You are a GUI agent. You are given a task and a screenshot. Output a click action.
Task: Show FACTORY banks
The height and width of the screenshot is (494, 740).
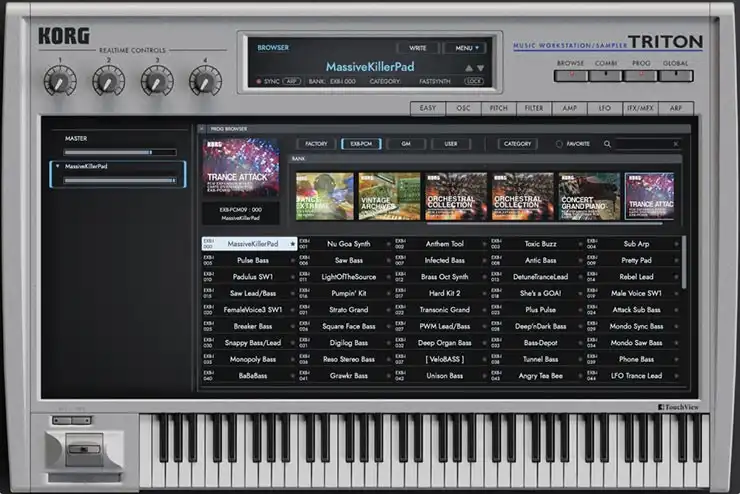click(316, 144)
